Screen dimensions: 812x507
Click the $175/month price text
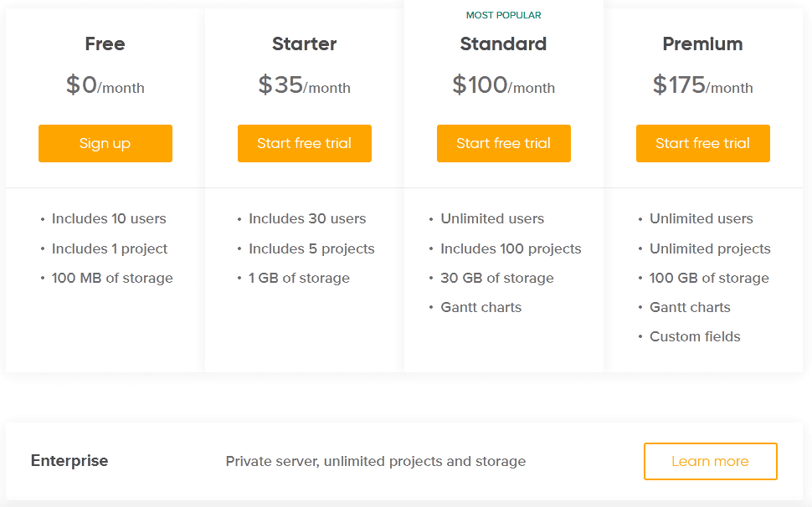(x=702, y=84)
